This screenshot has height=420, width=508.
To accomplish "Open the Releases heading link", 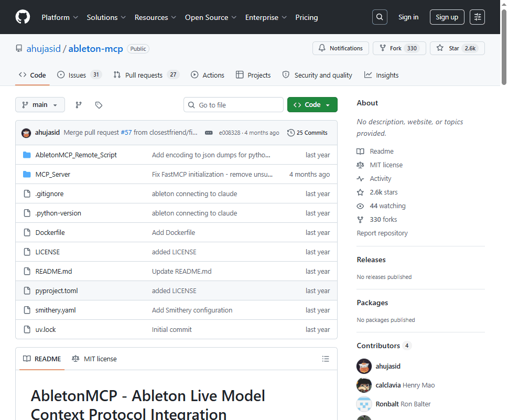I will point(371,260).
